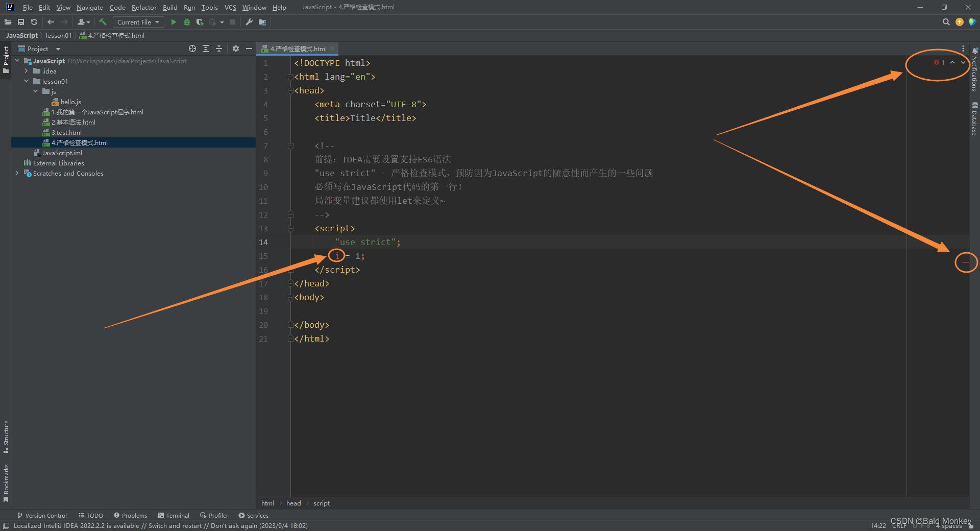The image size is (980, 531).
Task: Click lesson01 in navigation breadcrumb
Action: (x=59, y=35)
